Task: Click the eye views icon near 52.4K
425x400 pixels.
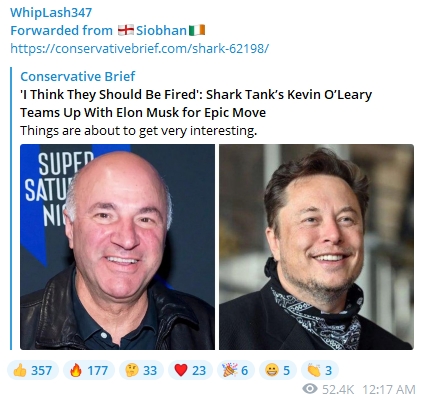Action: point(310,389)
